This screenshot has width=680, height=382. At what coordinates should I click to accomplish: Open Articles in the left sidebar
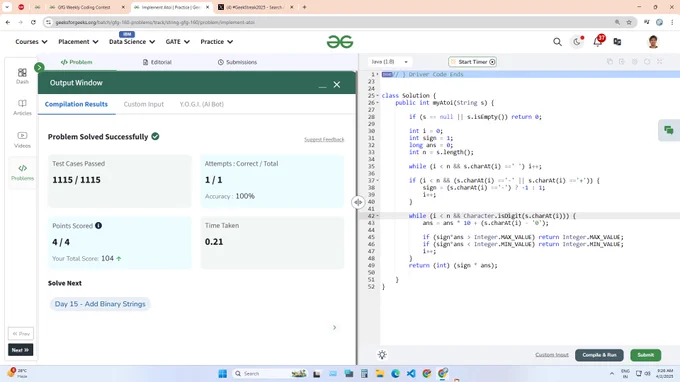pyautogui.click(x=22, y=108)
